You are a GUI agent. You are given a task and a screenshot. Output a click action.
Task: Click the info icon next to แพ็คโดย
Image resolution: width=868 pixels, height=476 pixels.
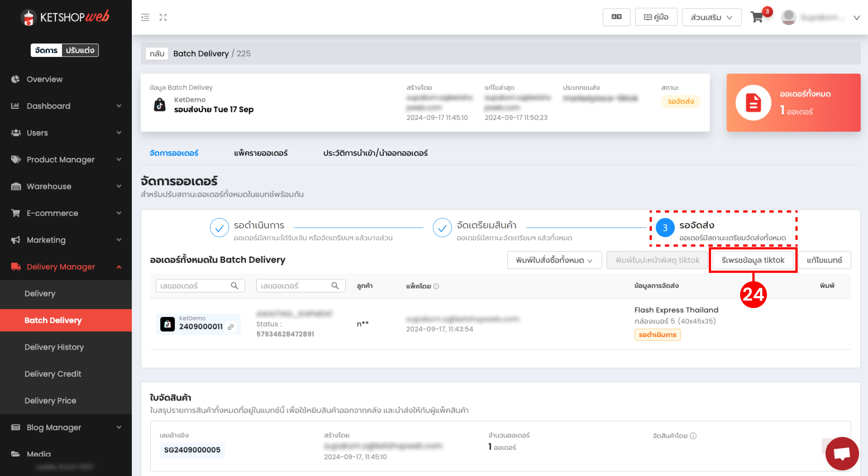point(436,286)
